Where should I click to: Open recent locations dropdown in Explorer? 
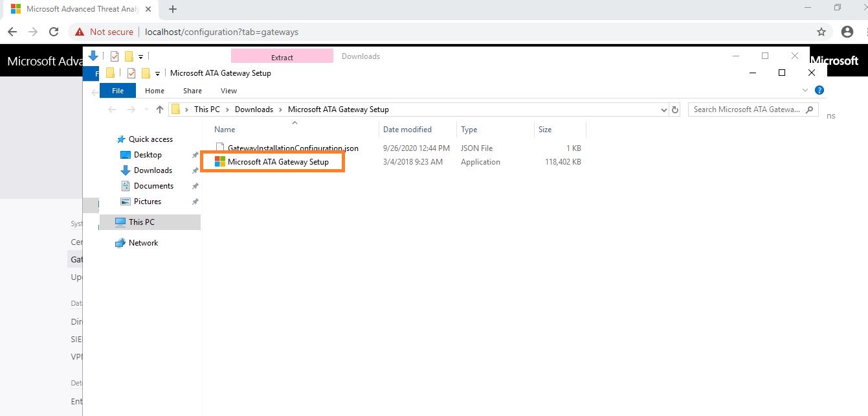tap(146, 110)
